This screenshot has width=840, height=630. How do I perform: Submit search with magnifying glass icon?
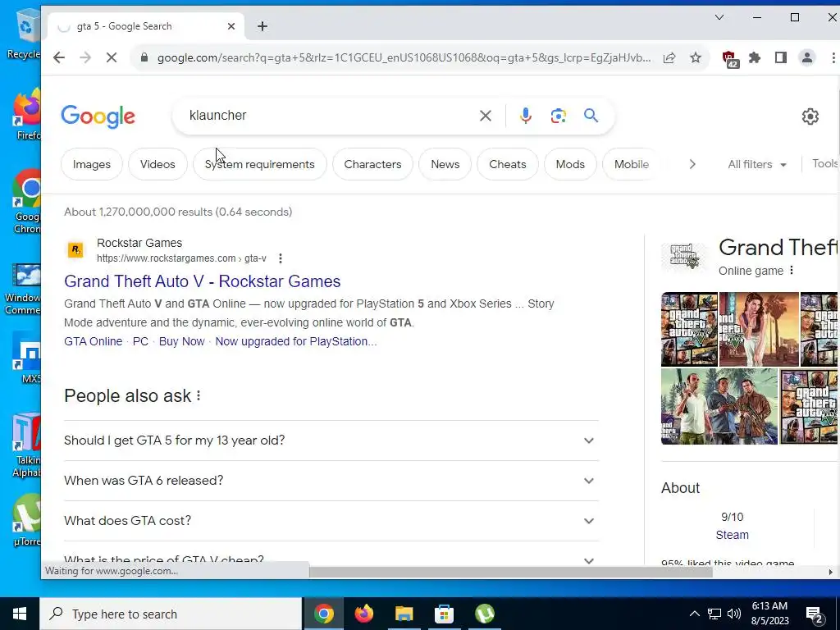591,115
